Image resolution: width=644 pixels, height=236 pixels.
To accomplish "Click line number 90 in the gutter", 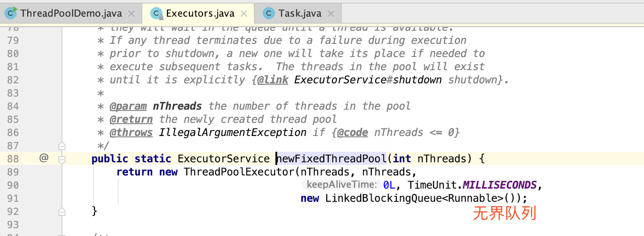I will [x=13, y=185].
